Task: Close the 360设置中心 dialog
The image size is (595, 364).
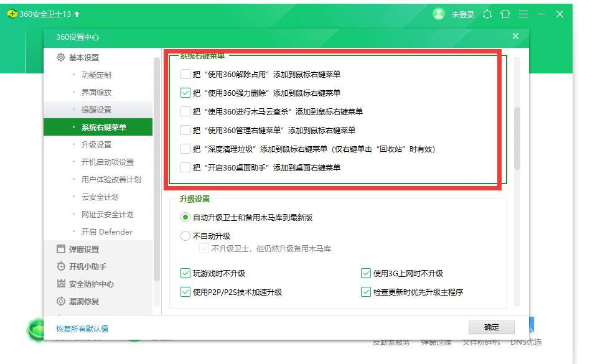Action: coord(515,36)
